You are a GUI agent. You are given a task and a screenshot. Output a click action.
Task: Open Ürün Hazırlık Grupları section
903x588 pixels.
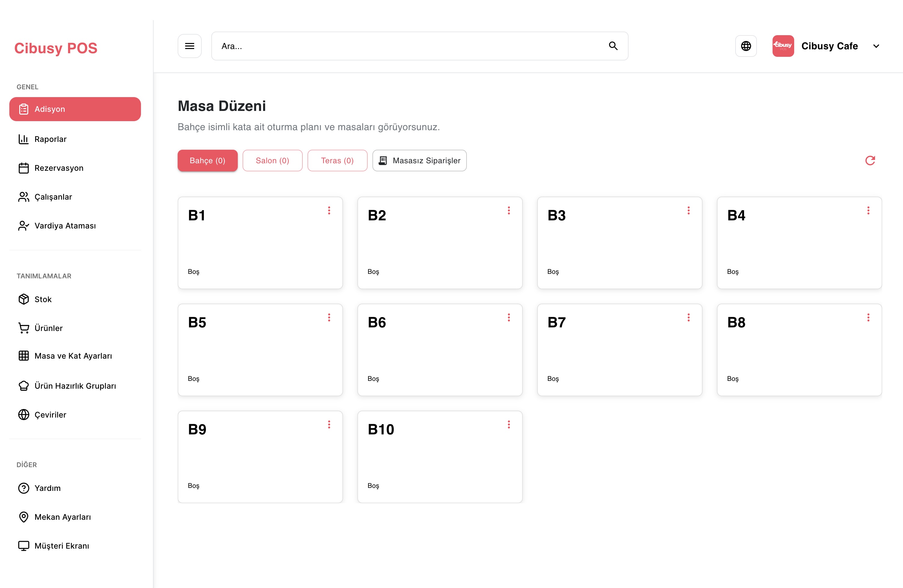click(x=75, y=386)
